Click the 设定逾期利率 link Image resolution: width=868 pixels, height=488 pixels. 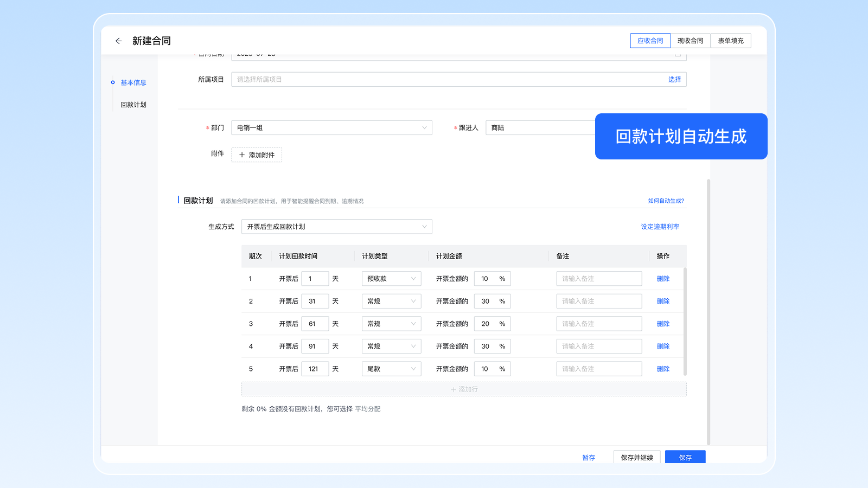tap(660, 227)
